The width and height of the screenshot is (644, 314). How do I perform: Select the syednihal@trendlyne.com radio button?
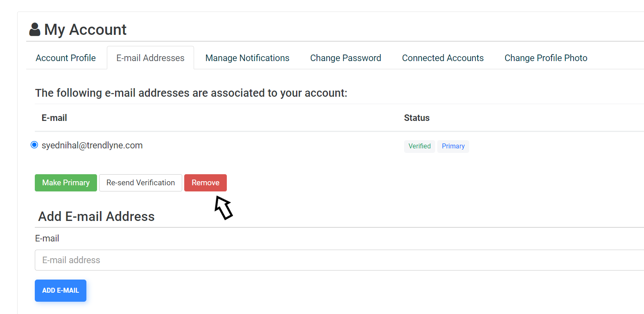tap(34, 145)
